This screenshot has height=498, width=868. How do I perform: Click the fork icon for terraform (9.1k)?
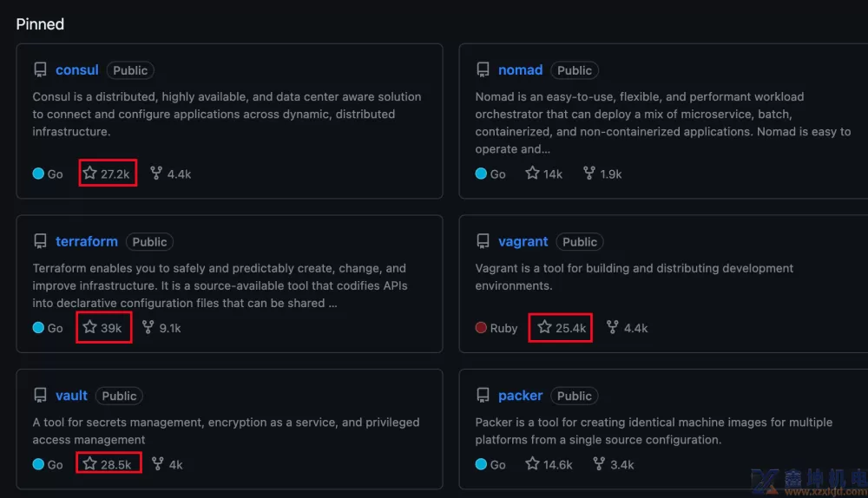click(148, 327)
